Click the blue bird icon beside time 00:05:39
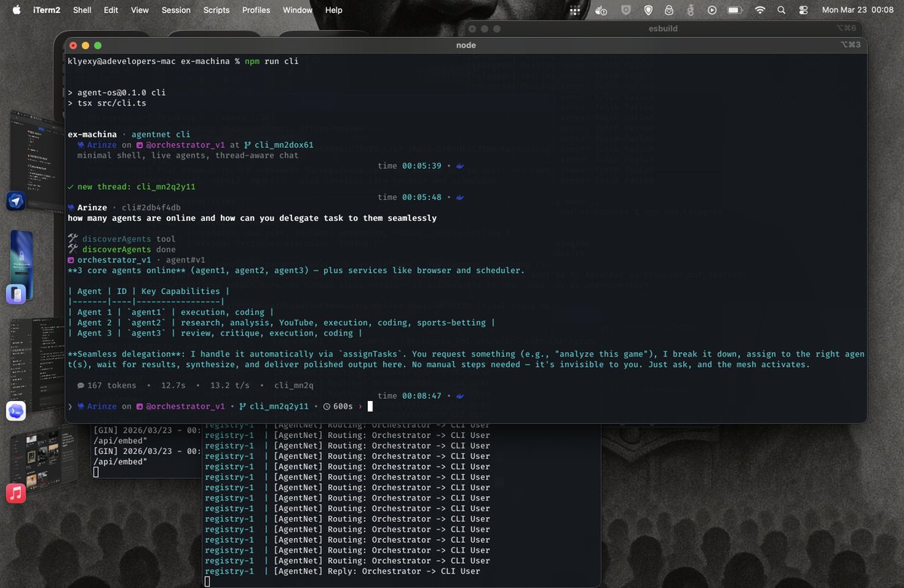Screen dimensions: 904x588 (459, 166)
